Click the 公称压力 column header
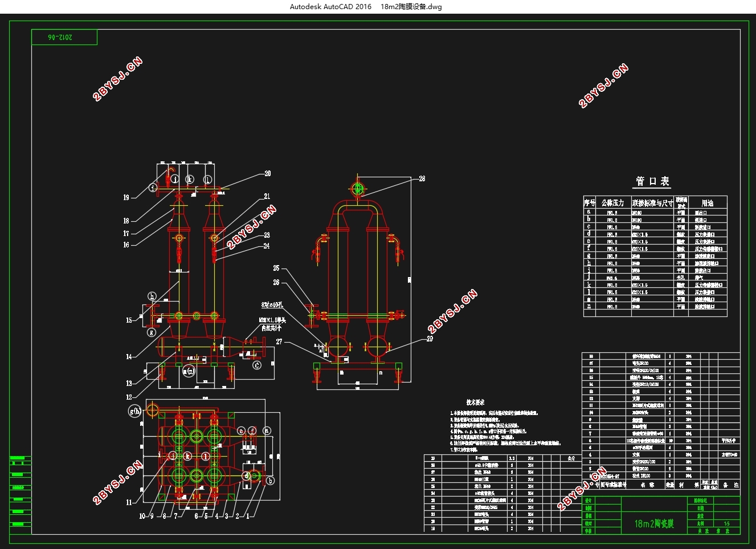Viewport: 756px width, 549px height. click(612, 203)
